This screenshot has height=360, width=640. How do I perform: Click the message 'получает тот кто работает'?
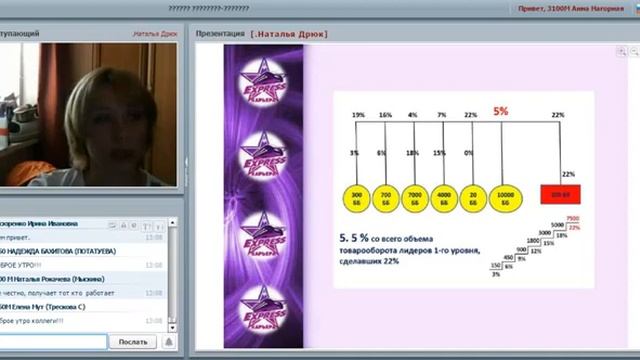click(57, 293)
